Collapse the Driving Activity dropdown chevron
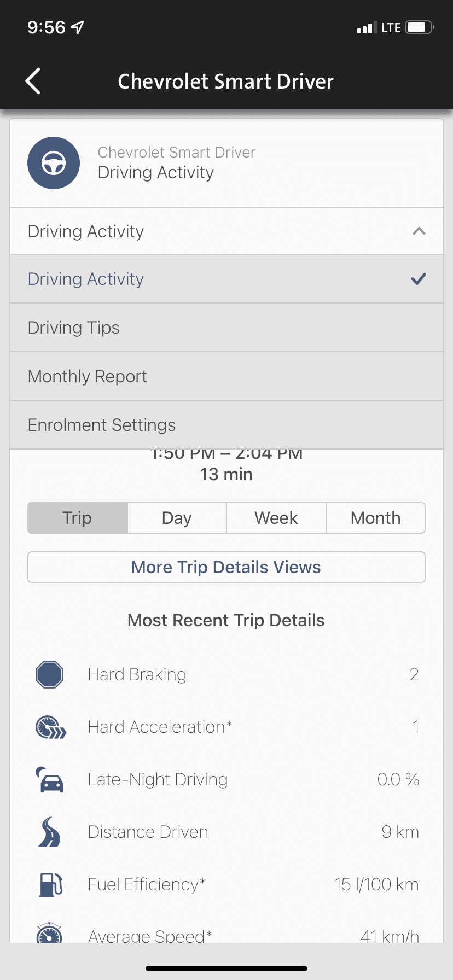Viewport: 453px width, 980px height. [x=419, y=231]
